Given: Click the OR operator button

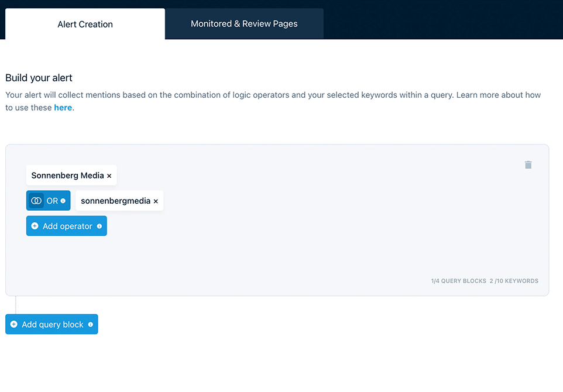Looking at the screenshot, I should 48,201.
